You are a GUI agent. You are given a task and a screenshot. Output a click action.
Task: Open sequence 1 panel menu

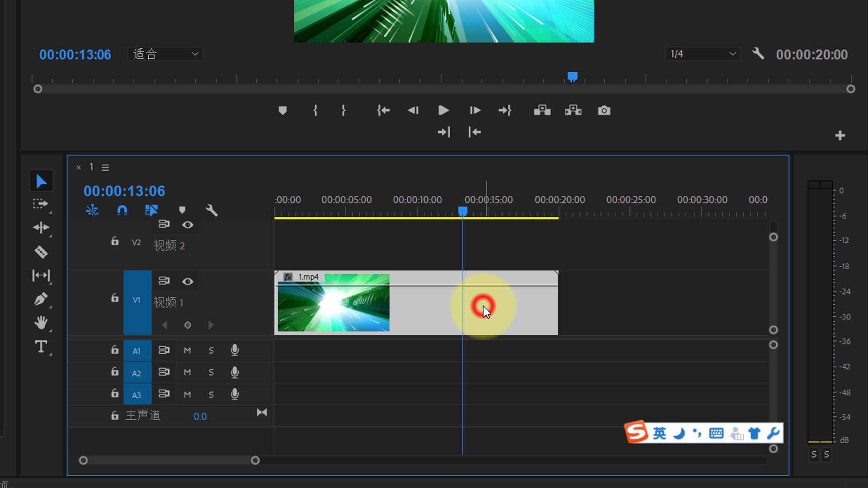[105, 168]
